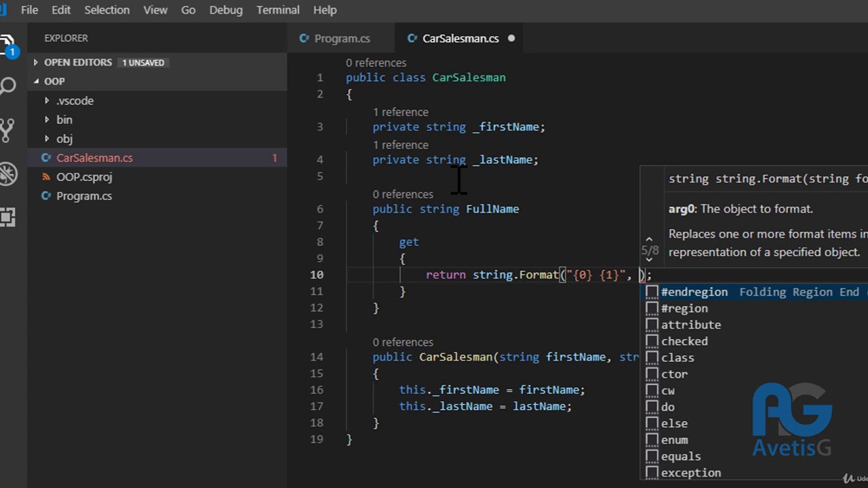Click the EXPLORER panel title
The image size is (868, 488).
[x=66, y=39]
